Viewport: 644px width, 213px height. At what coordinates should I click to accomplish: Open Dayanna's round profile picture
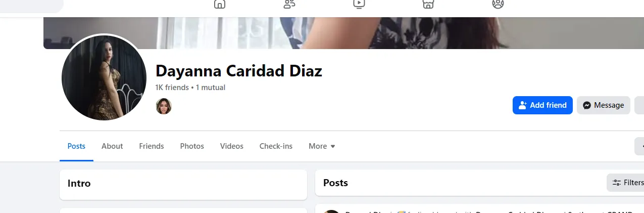[x=104, y=78]
